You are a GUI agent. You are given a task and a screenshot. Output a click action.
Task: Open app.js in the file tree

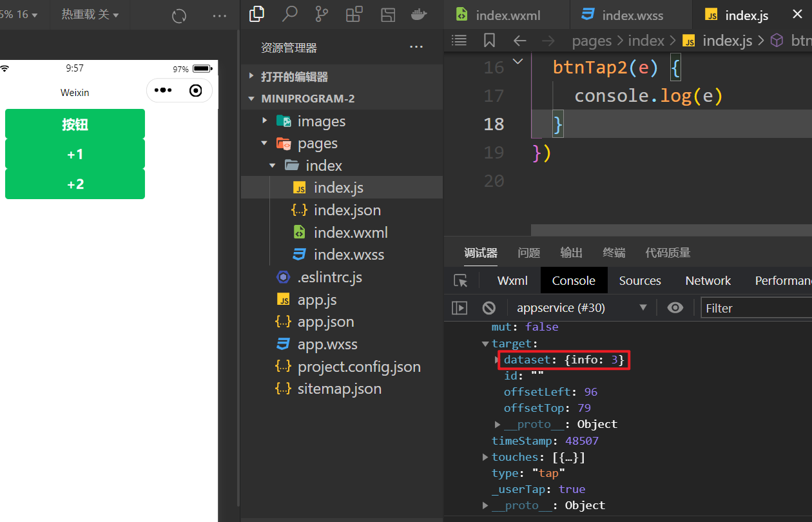point(342,300)
